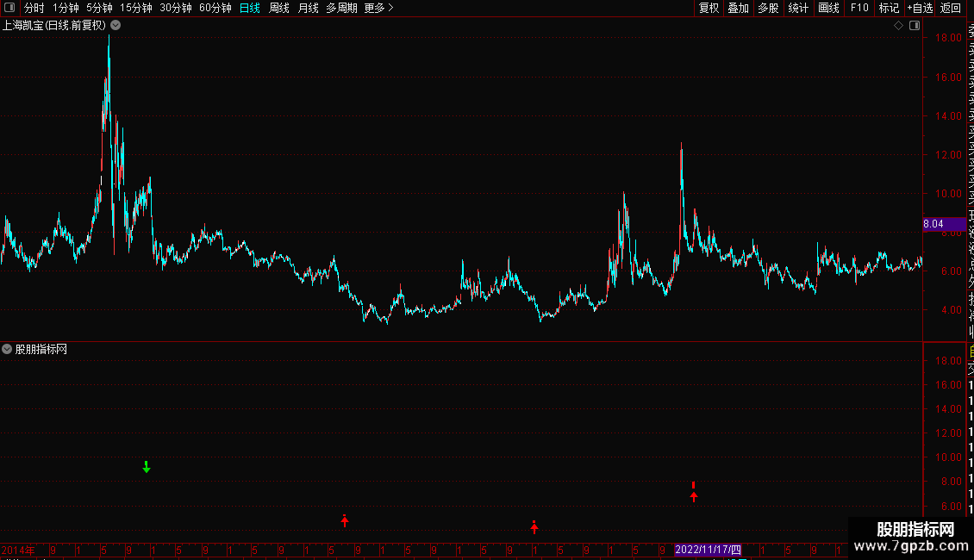Click red up-arrow signal near 2022
974x560 pixels.
(x=694, y=492)
